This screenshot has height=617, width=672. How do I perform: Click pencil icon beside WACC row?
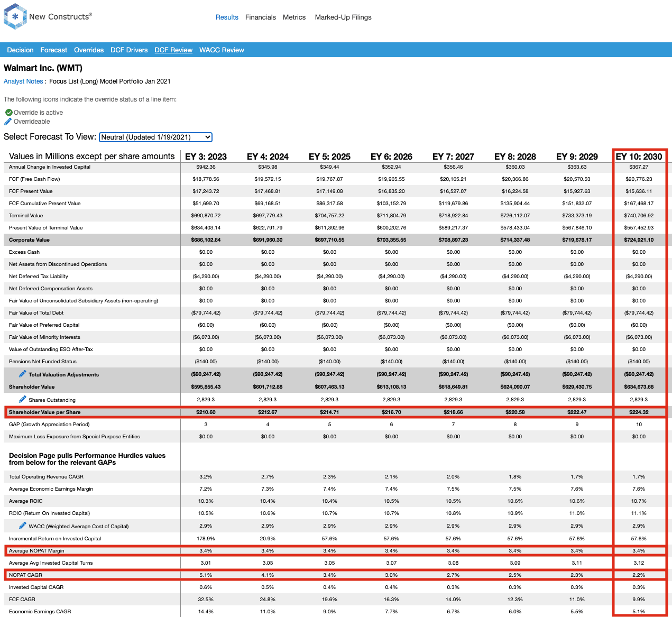click(x=22, y=526)
